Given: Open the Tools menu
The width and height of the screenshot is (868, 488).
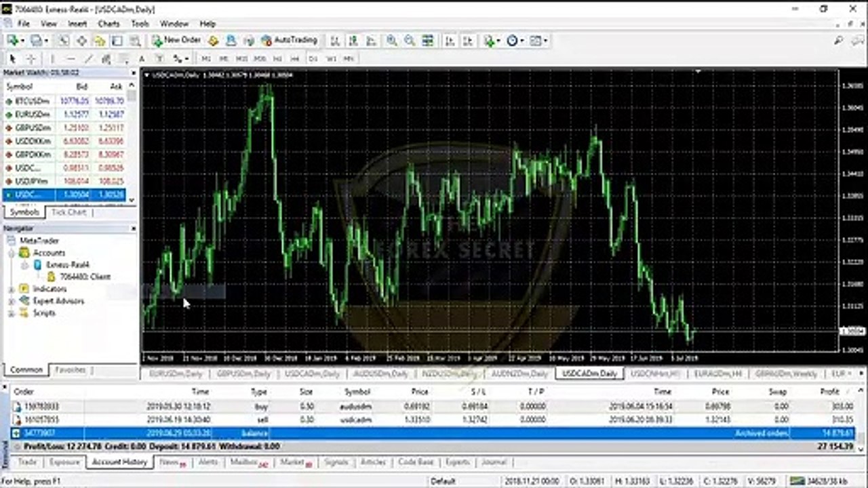Looking at the screenshot, I should 140,23.
